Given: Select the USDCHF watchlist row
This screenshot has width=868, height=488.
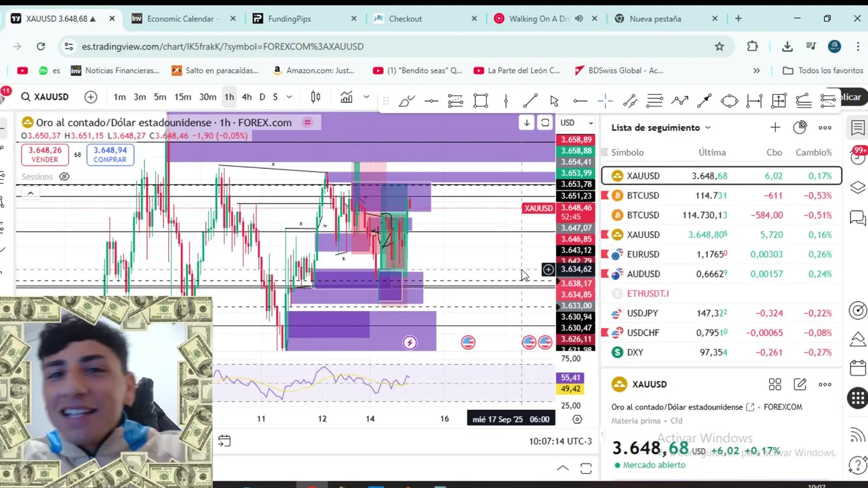Looking at the screenshot, I should (722, 333).
